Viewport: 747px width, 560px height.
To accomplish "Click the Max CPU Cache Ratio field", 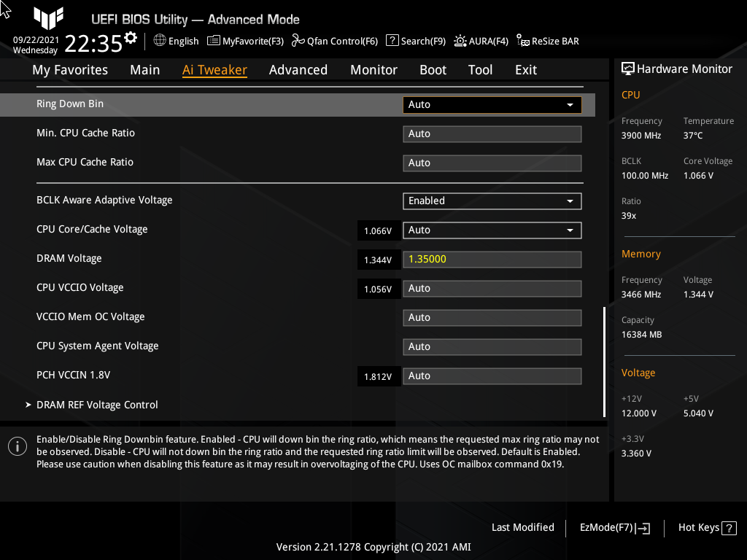I will coord(492,163).
